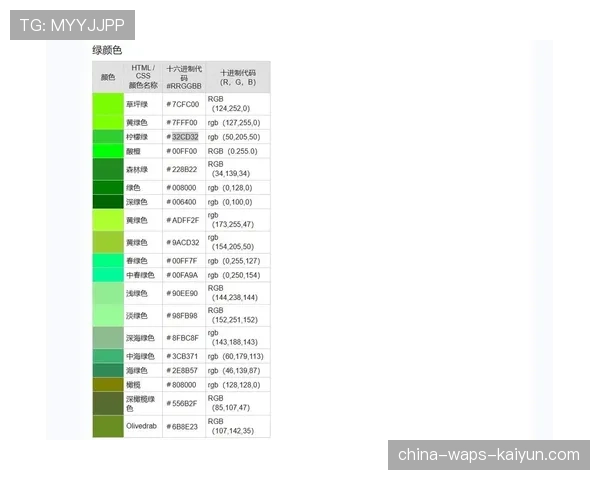Viewport: 600px width, 480px height.
Task: Click the hex code #00FA9A
Action: pos(183,275)
